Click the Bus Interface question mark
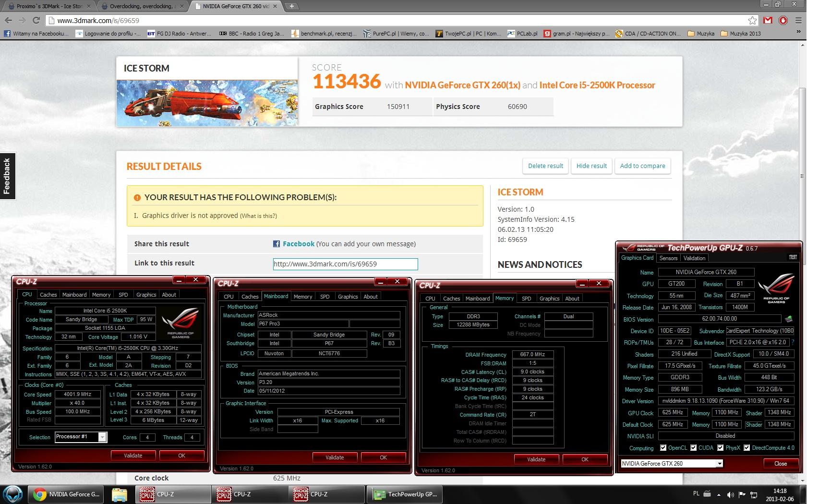This screenshot has width=818, height=504. (x=793, y=342)
